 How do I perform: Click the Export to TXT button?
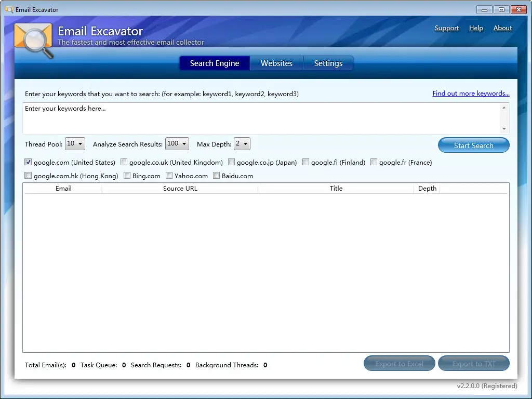474,364
